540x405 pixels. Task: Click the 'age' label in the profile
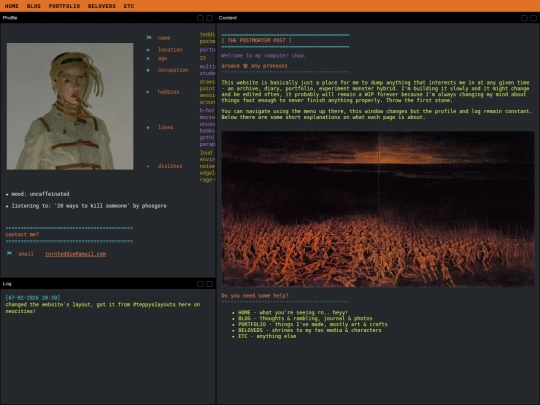click(x=163, y=58)
